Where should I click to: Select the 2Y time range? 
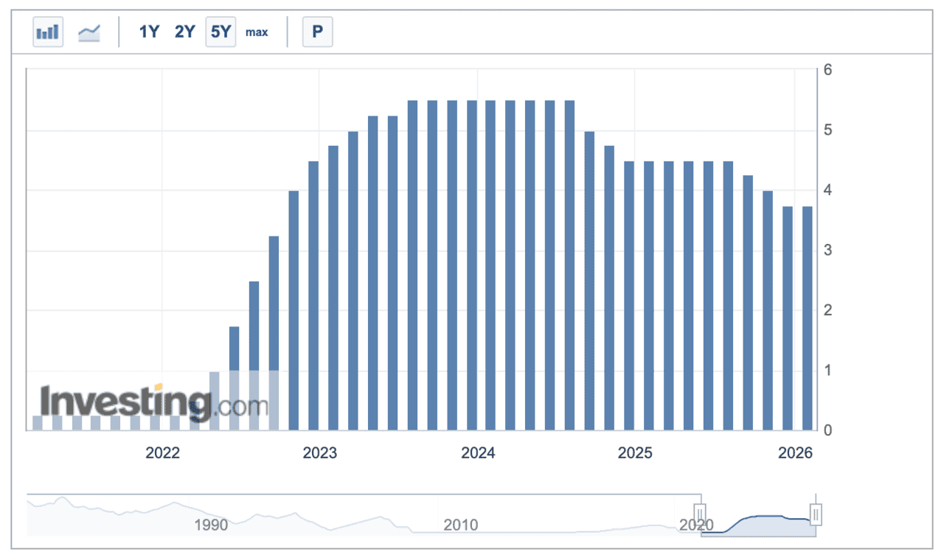(x=184, y=32)
